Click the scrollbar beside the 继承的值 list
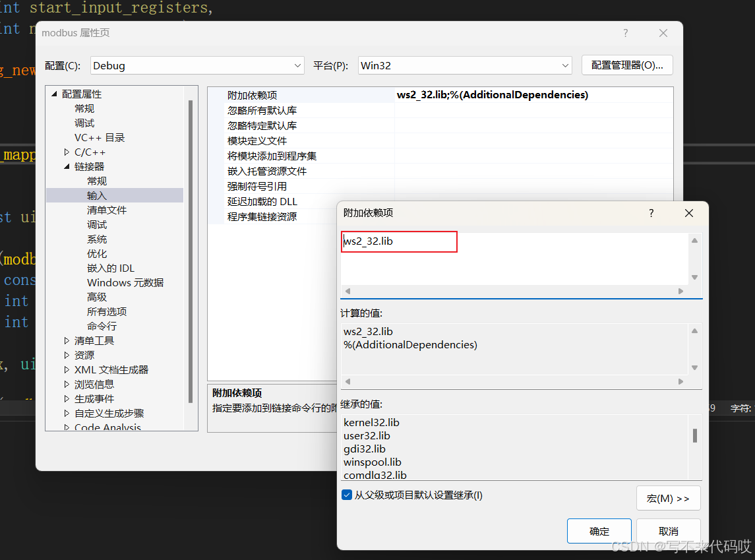 point(693,435)
